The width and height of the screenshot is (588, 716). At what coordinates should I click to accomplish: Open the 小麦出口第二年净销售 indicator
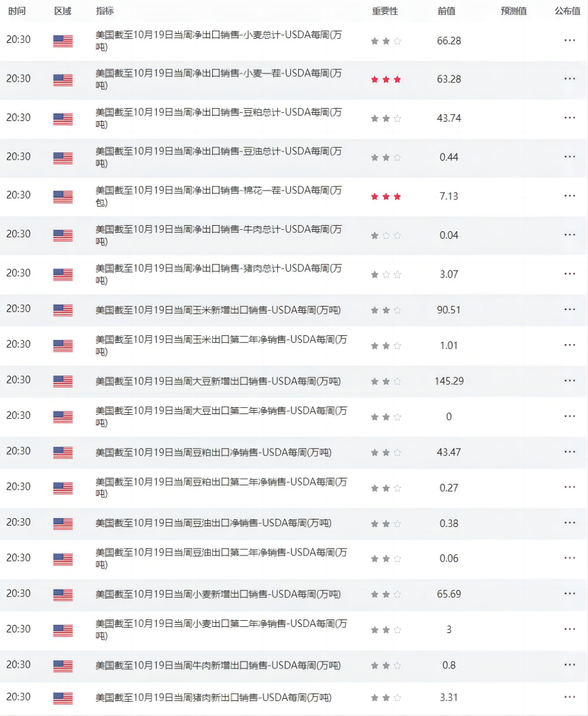222,629
